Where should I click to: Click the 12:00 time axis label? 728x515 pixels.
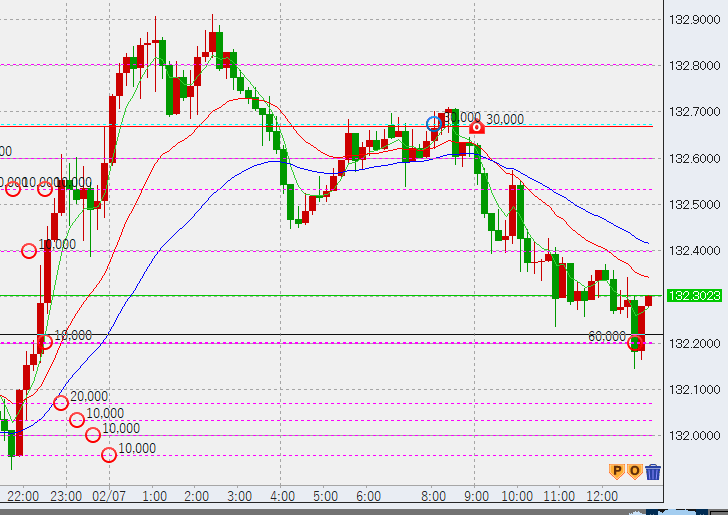(x=602, y=496)
